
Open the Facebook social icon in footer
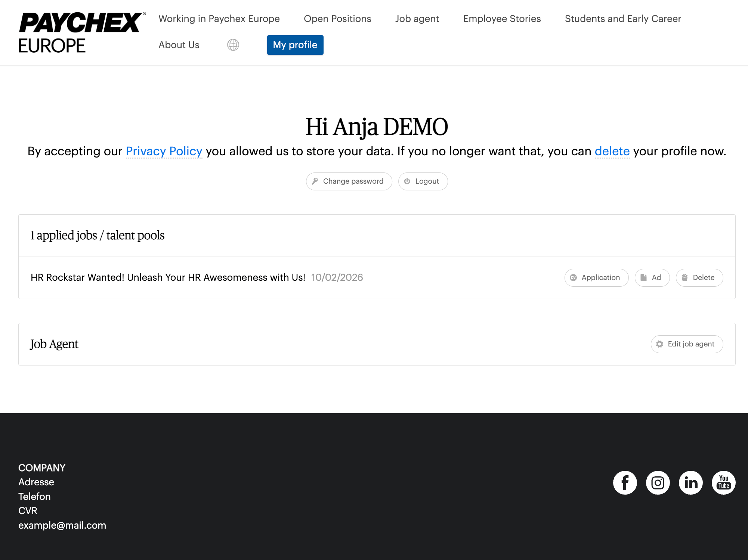(x=625, y=483)
